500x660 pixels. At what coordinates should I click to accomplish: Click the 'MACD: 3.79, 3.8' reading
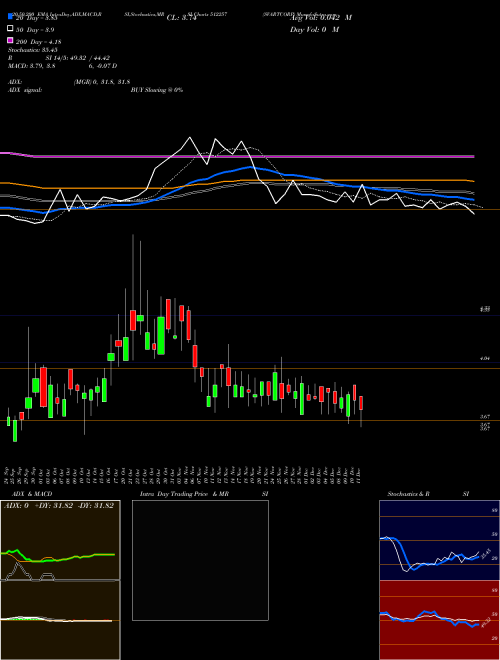(x=32, y=66)
